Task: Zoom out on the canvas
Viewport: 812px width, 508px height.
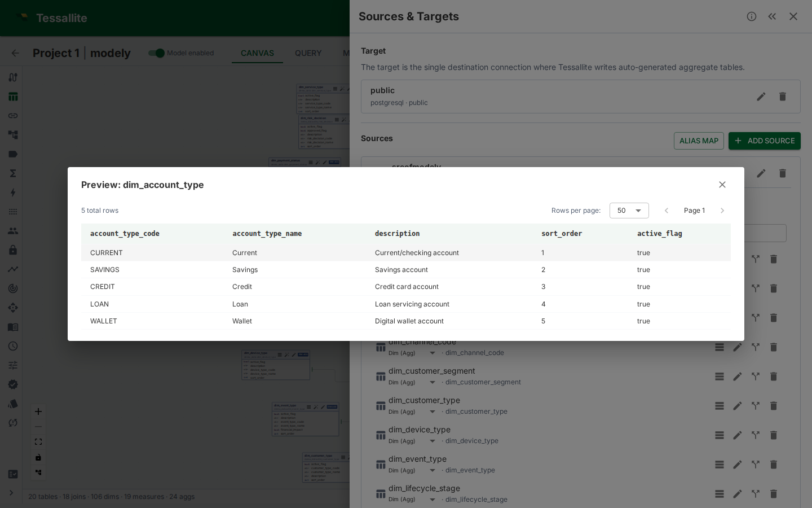Action: (38, 427)
